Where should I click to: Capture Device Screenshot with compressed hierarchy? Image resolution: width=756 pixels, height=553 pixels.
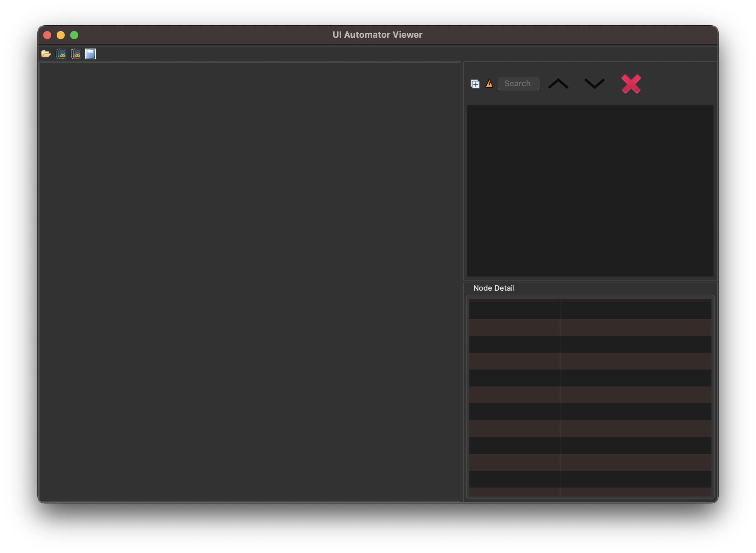coord(76,54)
